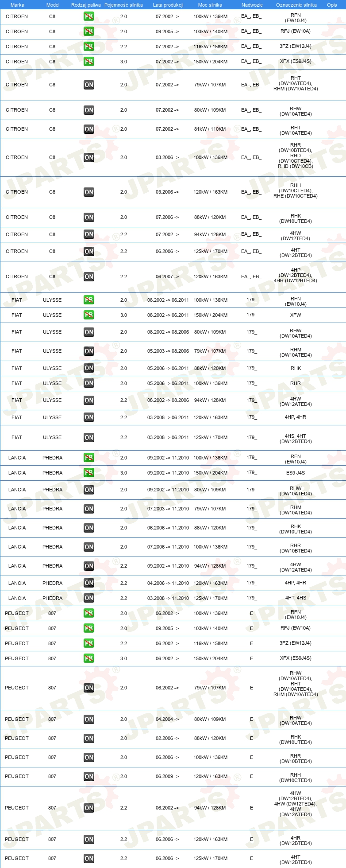Image resolution: width=346 pixels, height=868 pixels.
Task: Click the Nadwozie column header
Action: click(x=252, y=5)
